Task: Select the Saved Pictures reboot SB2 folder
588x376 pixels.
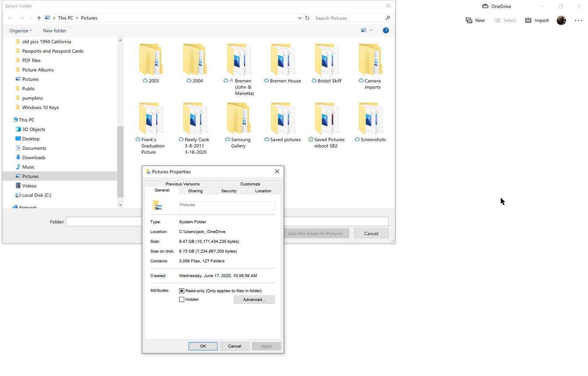Action: pyautogui.click(x=326, y=126)
